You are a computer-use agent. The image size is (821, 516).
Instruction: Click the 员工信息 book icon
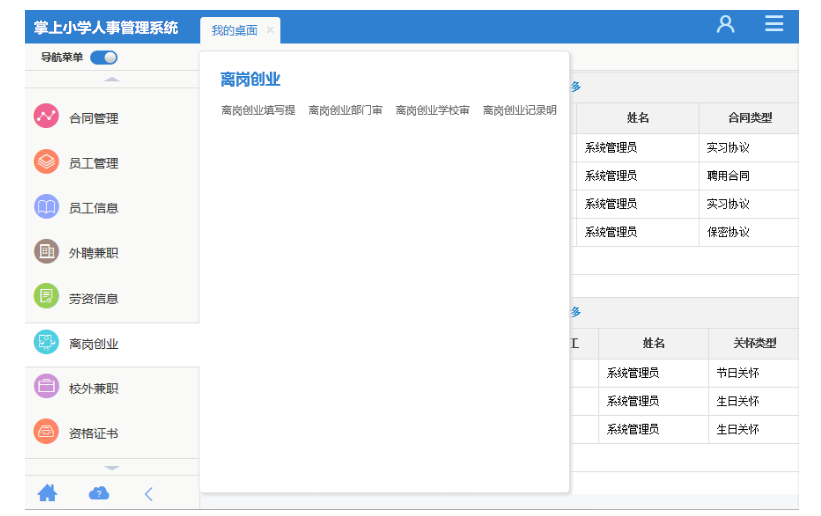pos(46,207)
